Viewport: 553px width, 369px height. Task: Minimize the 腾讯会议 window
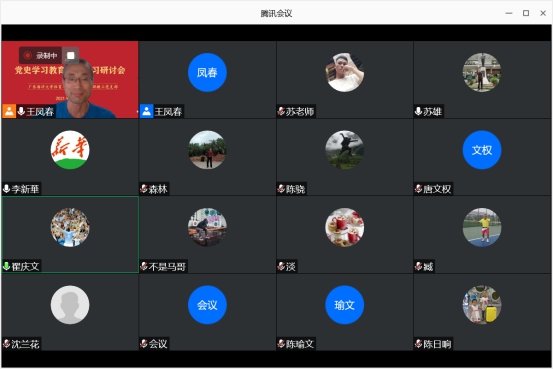pos(509,13)
